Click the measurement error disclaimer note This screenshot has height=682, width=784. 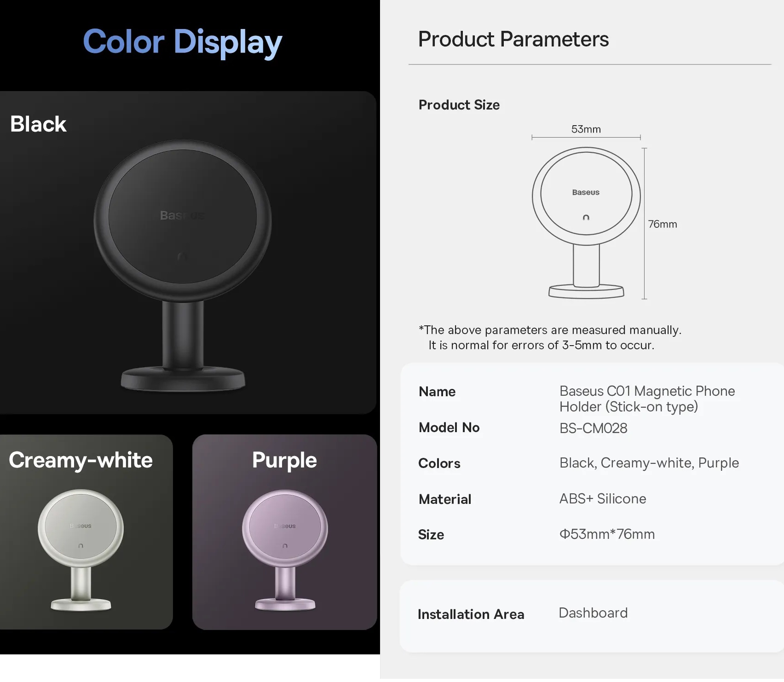pyautogui.click(x=550, y=337)
